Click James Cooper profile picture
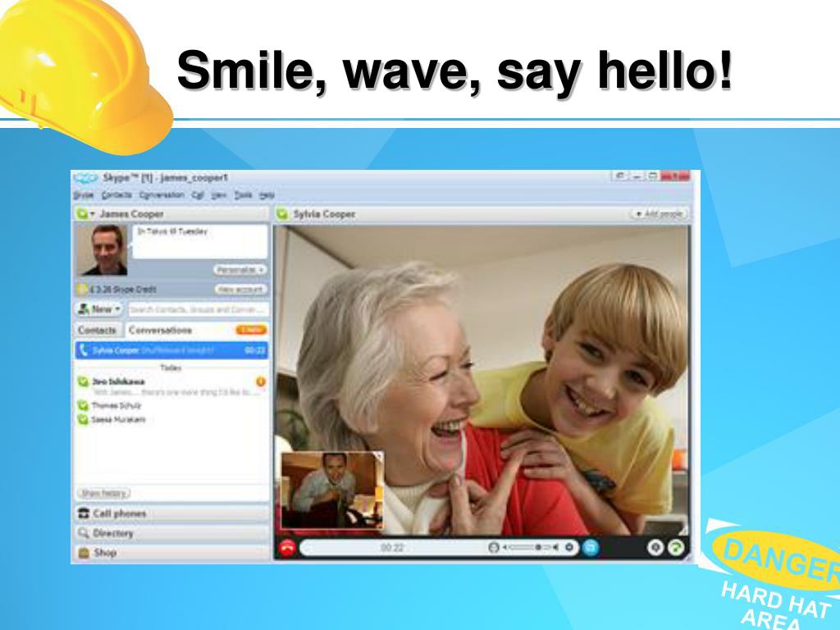Screen dimensions: 840x630 pyautogui.click(x=103, y=249)
